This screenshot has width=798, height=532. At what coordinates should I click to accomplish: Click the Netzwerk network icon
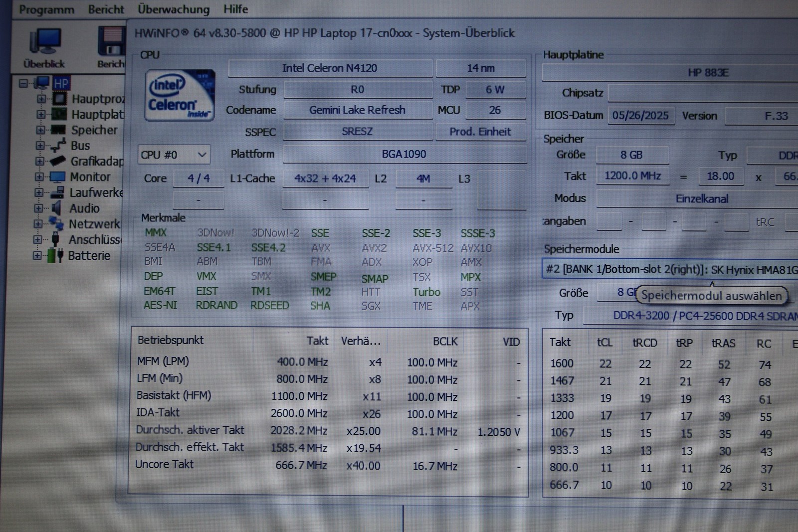56,223
